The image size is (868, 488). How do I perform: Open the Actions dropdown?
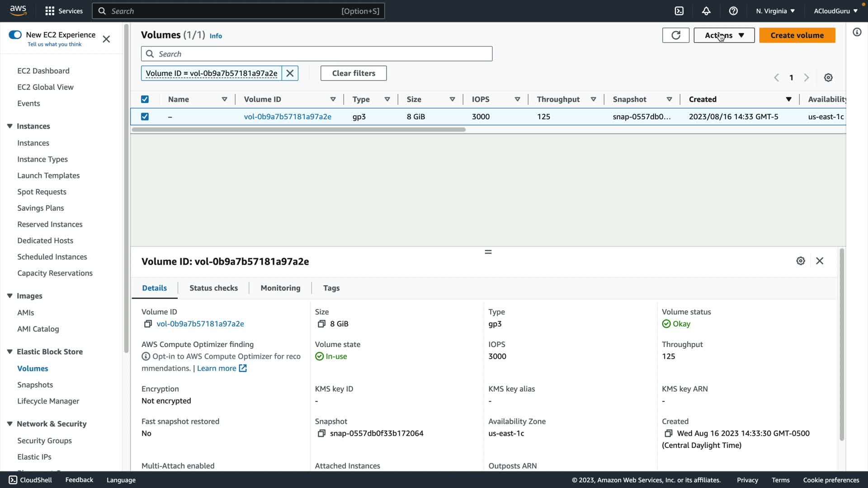tap(724, 35)
